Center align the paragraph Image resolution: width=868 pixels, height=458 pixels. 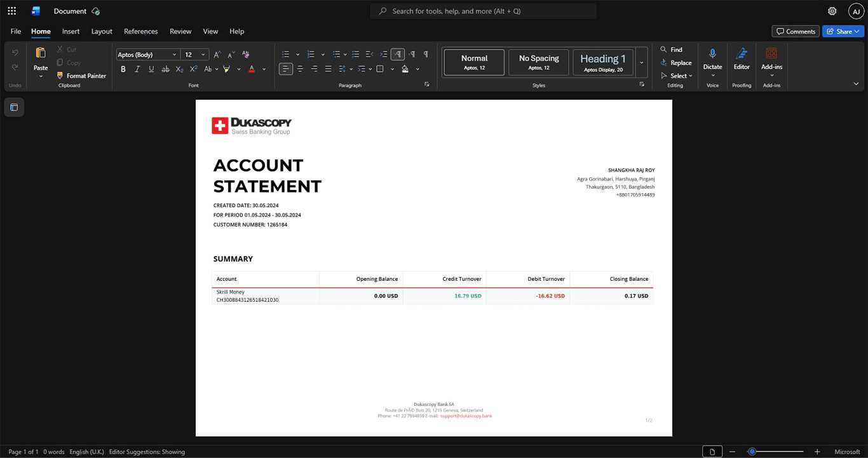[300, 69]
